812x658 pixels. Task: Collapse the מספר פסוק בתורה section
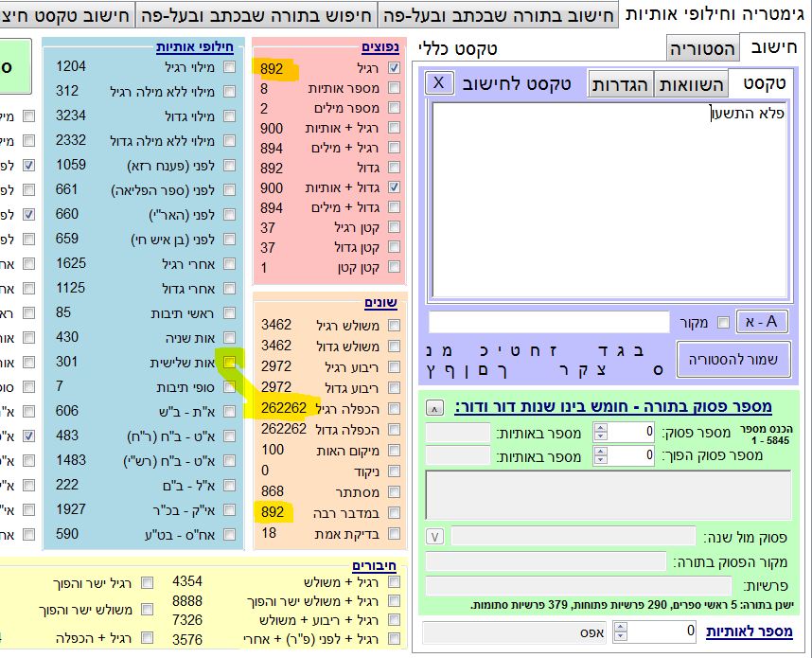(x=434, y=407)
